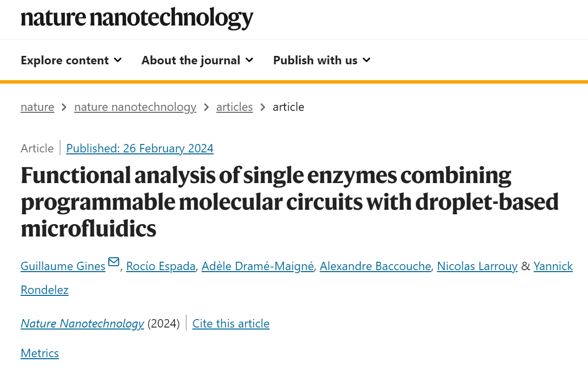Open the Nature Nanotechnology journal link

pos(83,324)
